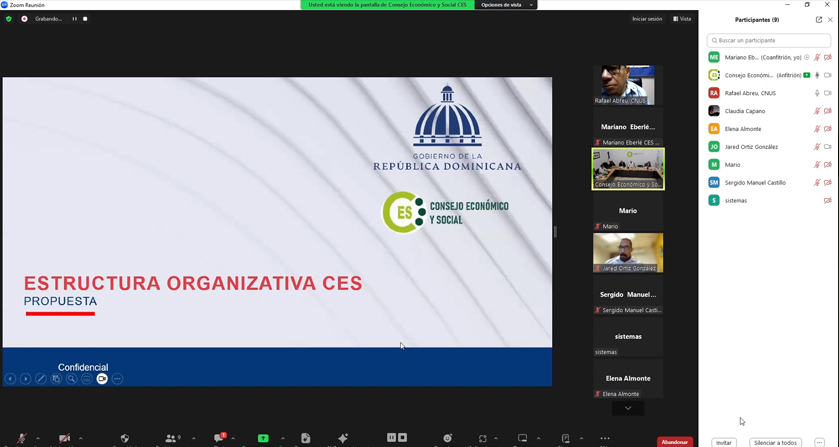Open Chat with unread badge
The image size is (839, 447).
click(x=219, y=437)
